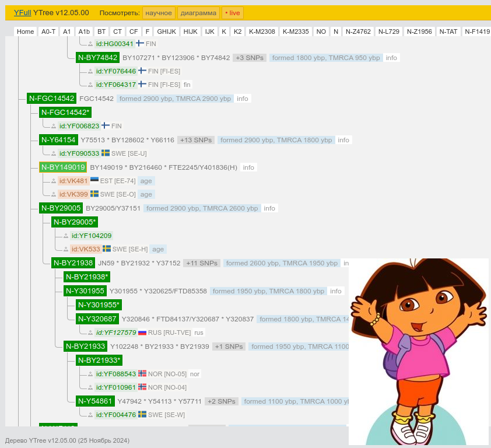Open info for N-BY149019
Viewport: 491px width, 448px height.
pyautogui.click(x=248, y=167)
